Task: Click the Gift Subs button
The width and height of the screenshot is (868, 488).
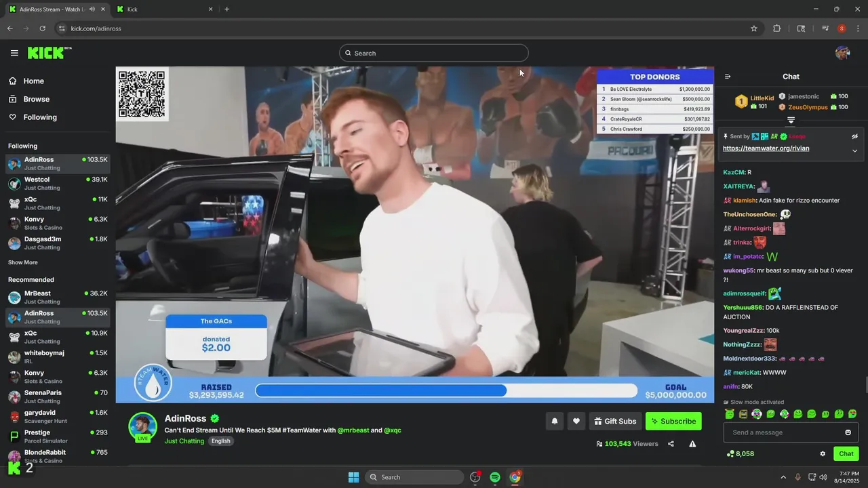Action: coord(615,421)
